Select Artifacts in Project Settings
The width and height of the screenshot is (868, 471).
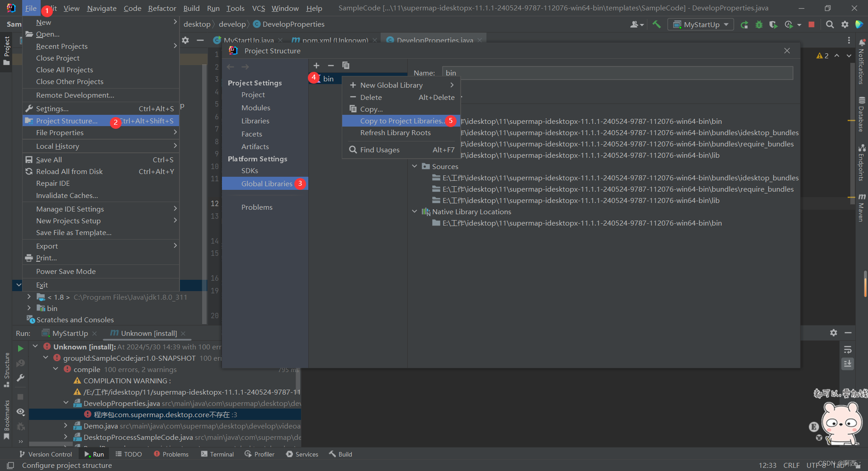[x=255, y=146]
